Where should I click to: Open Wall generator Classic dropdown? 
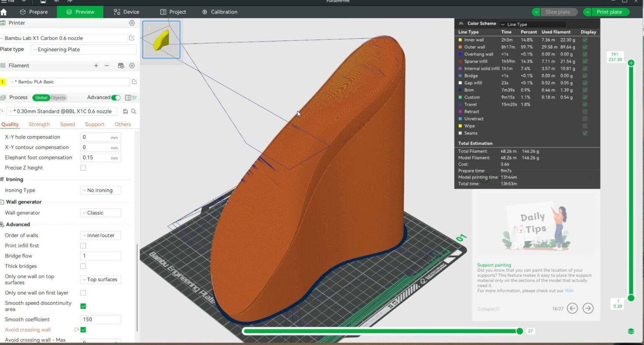(x=100, y=213)
